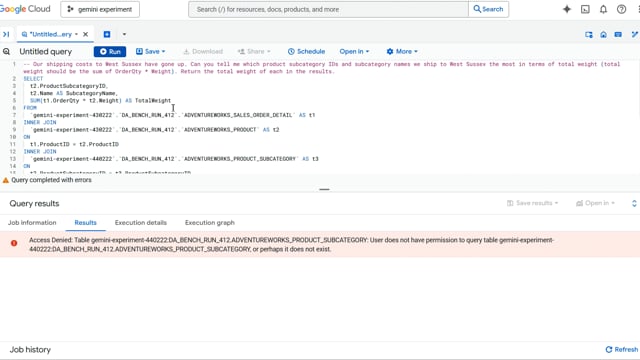The image size is (640, 360).
Task: Click the ADVENTUREWORKS_PRODUCT_SUBCATEGORY table line
Action: 174,159
